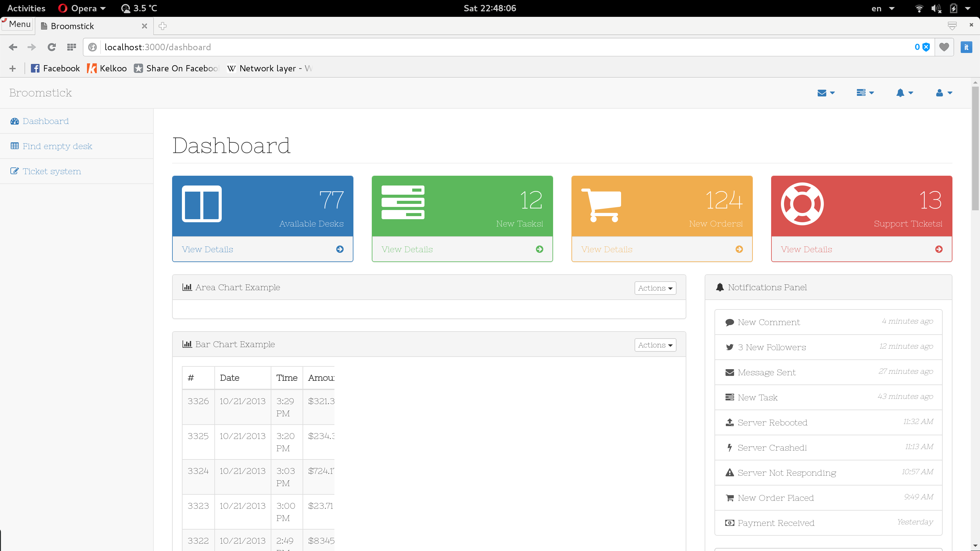Open the messages envelope dropdown in navbar
Screen dimensions: 980x551
826,93
